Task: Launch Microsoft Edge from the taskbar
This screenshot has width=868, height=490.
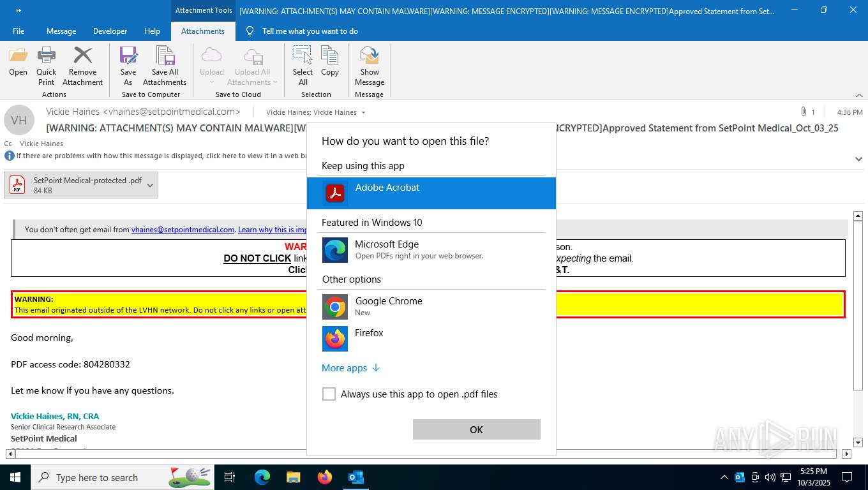Action: (262, 477)
